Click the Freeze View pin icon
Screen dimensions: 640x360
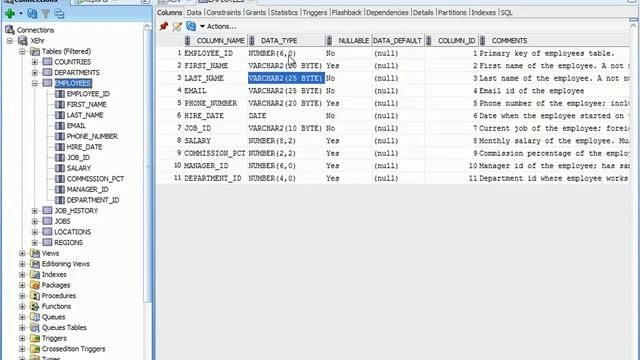tap(164, 27)
